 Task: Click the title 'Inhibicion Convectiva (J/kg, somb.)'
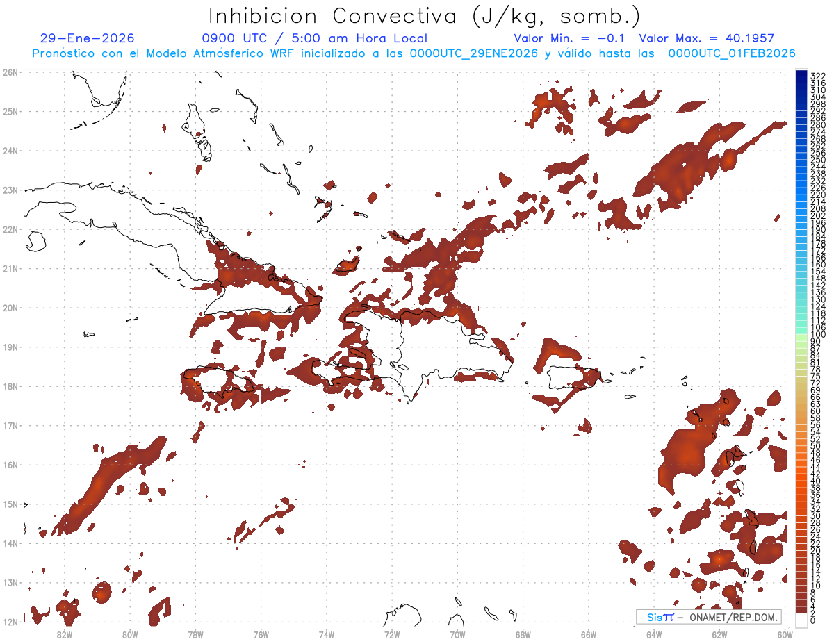coord(425,16)
